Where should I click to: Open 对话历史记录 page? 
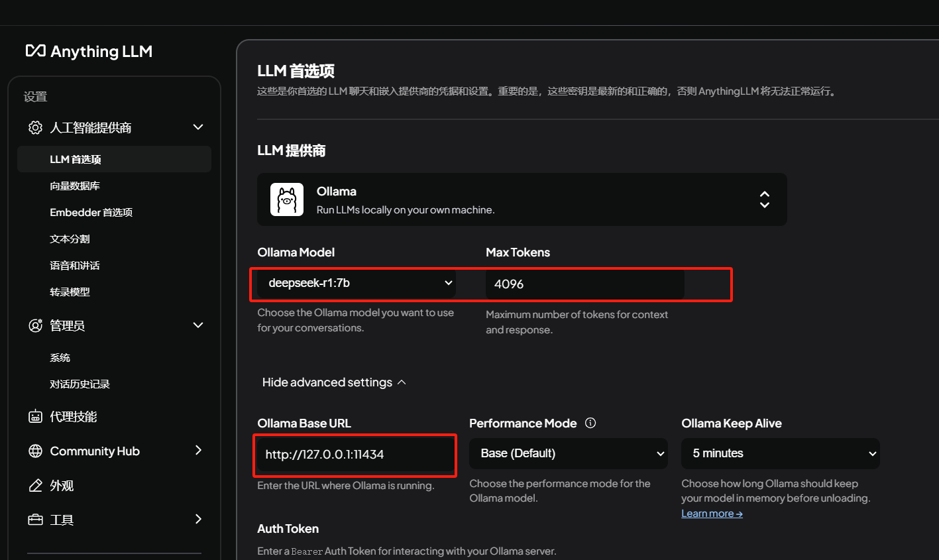pos(80,384)
